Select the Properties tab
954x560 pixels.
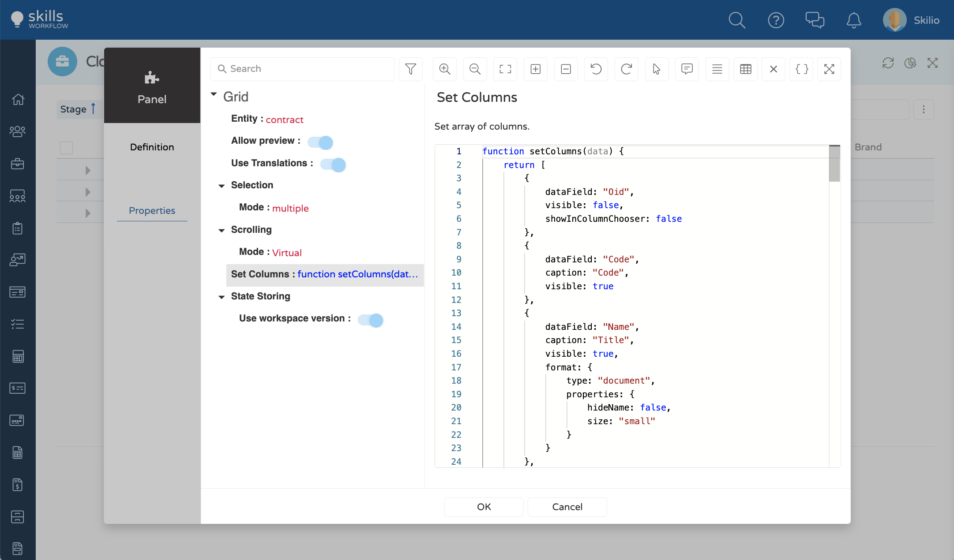click(152, 210)
